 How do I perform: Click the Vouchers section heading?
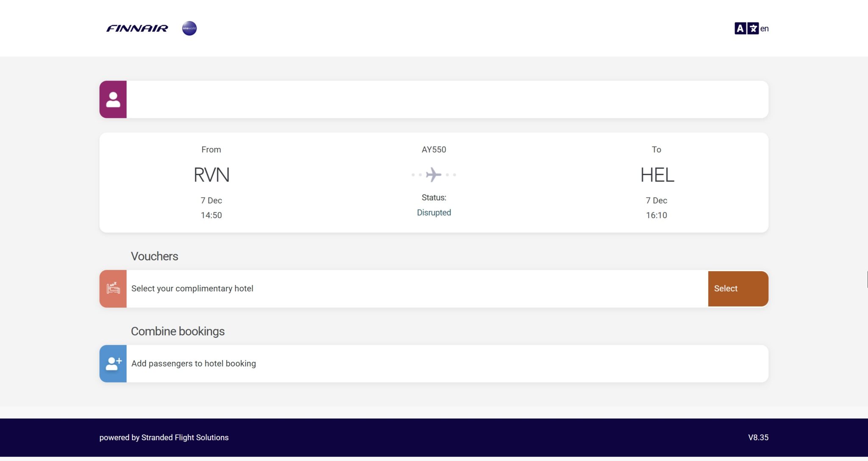coord(154,256)
